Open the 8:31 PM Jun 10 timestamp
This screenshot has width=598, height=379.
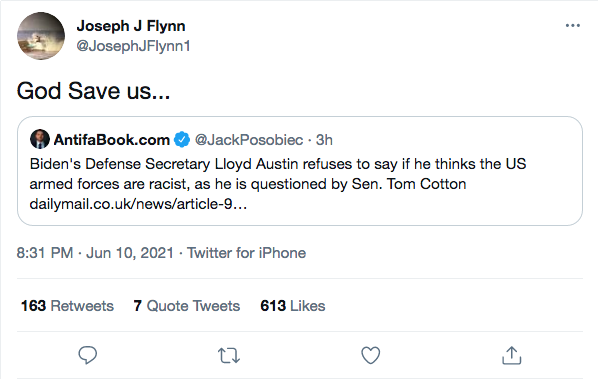tap(95, 253)
